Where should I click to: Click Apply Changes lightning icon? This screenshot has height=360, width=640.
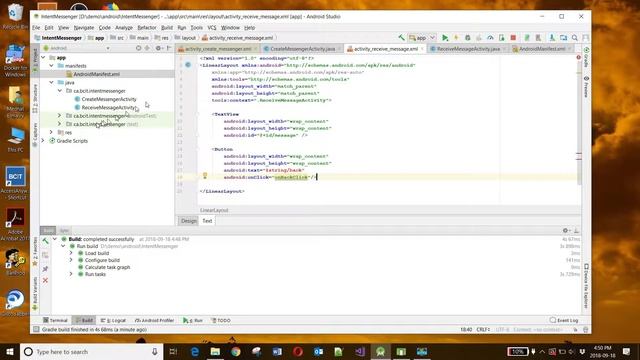click(456, 38)
